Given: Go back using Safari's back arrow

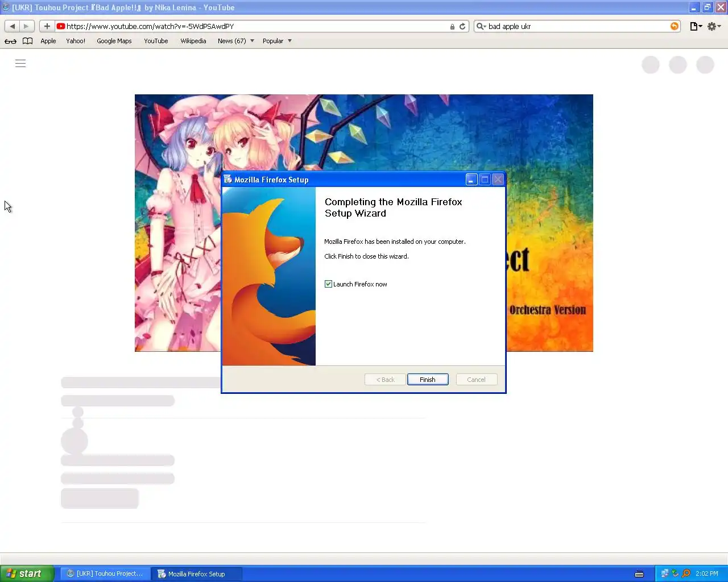Looking at the screenshot, I should coord(12,26).
